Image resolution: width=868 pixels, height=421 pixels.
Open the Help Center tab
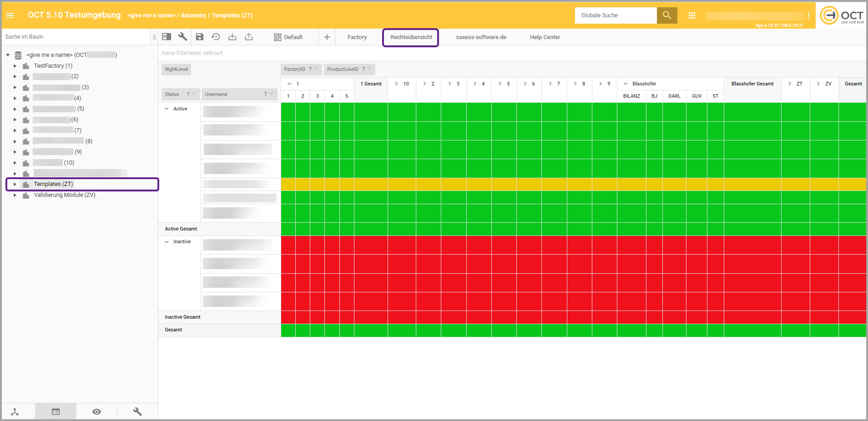[545, 37]
